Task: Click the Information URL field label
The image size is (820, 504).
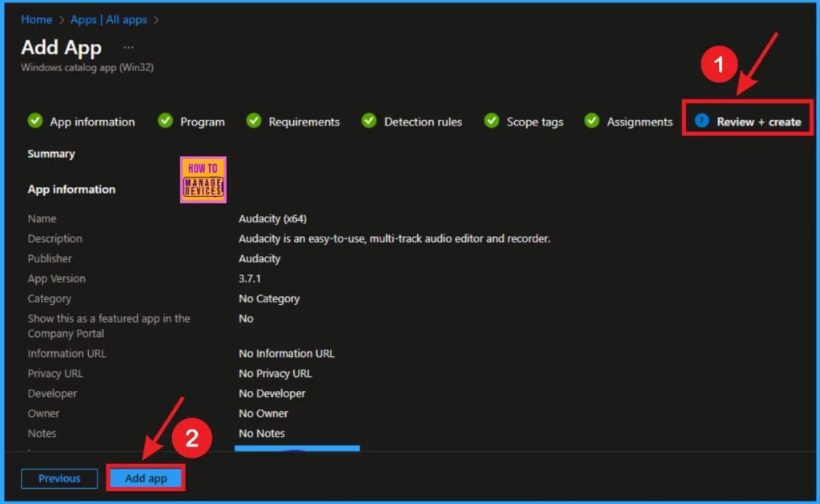Action: 67,353
